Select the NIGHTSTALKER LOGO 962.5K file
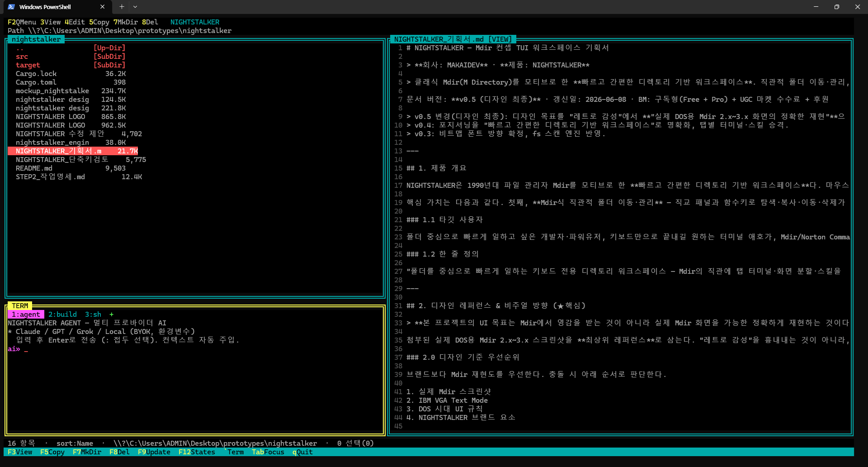Screen dimensions: 868x467 coord(71,125)
